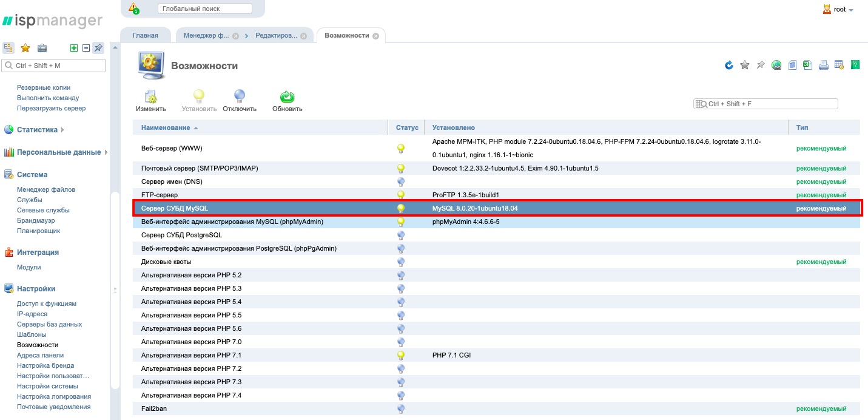Collapse the Система sidebar section

pyautogui.click(x=32, y=175)
